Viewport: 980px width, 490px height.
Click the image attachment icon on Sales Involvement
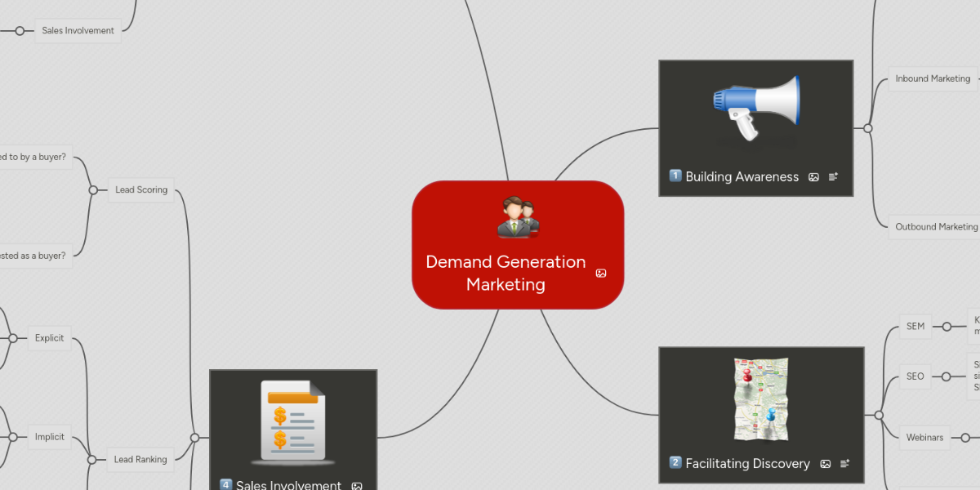pyautogui.click(x=357, y=485)
